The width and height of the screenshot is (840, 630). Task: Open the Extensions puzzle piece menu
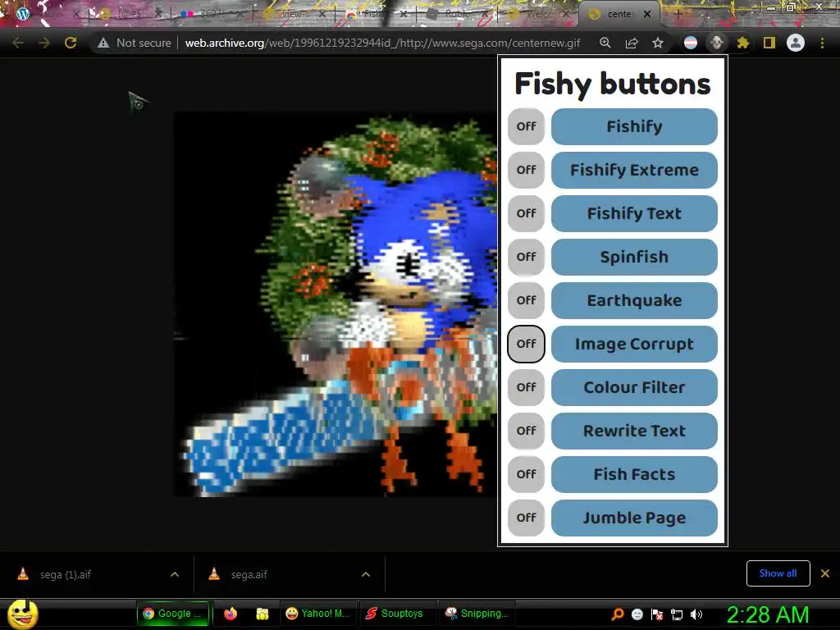coord(742,43)
